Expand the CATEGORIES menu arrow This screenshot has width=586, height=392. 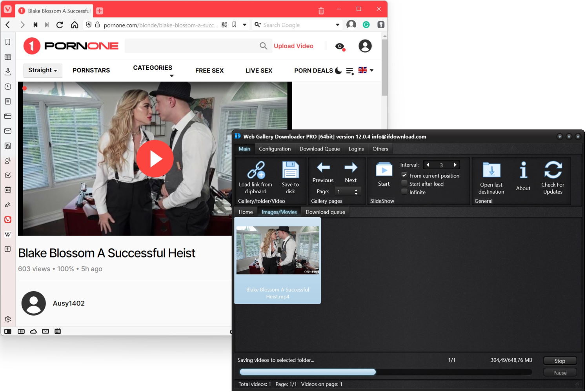(171, 76)
